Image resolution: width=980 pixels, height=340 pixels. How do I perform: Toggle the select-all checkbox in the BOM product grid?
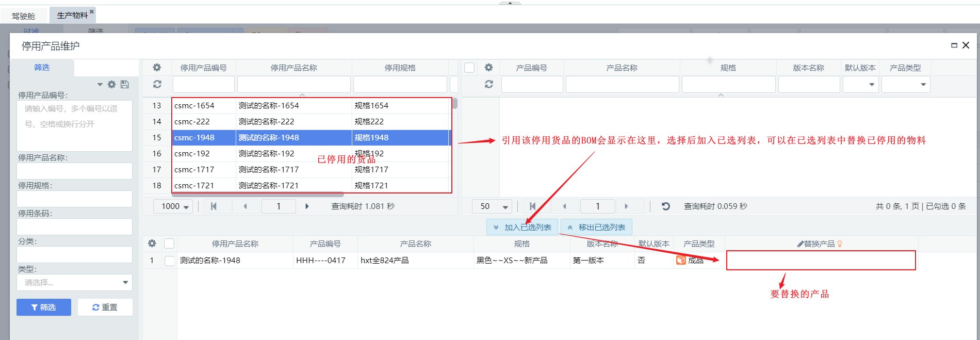[x=469, y=68]
